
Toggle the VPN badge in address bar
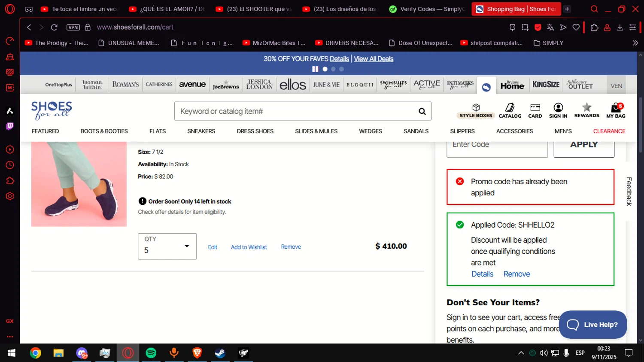[x=73, y=27]
